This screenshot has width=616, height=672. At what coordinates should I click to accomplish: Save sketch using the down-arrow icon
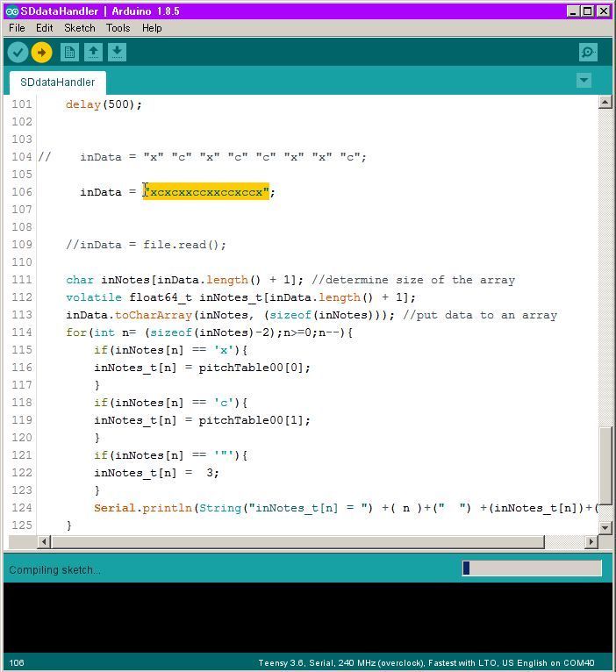(x=117, y=53)
